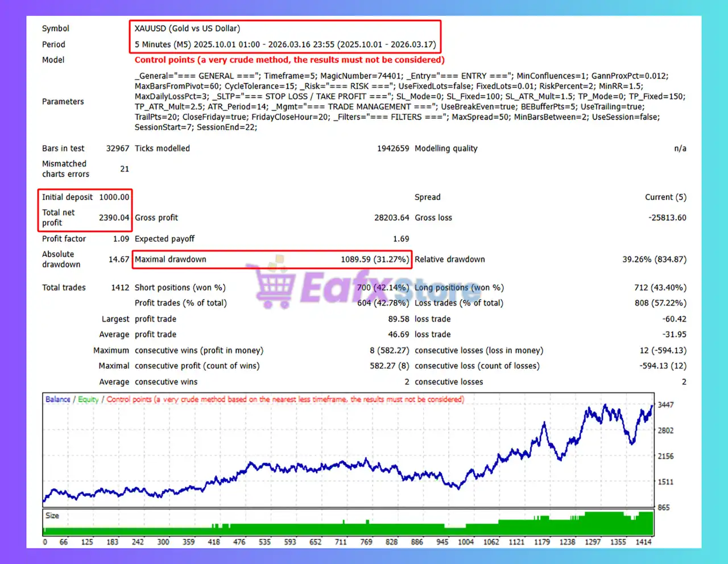Screen dimensions: 728x564
Task: Click the 3447 label on the chart axis
Action: [x=665, y=405]
